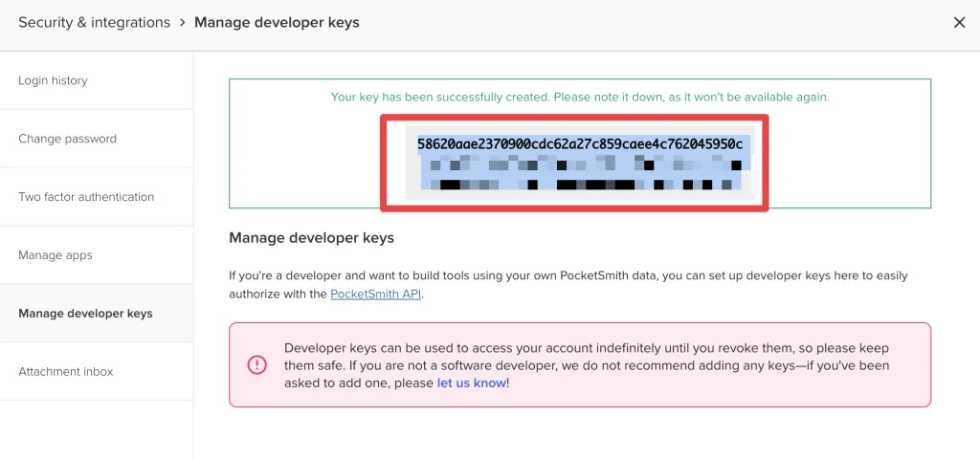Click the first line of the generated key
This screenshot has height=459, width=980.
579,143
